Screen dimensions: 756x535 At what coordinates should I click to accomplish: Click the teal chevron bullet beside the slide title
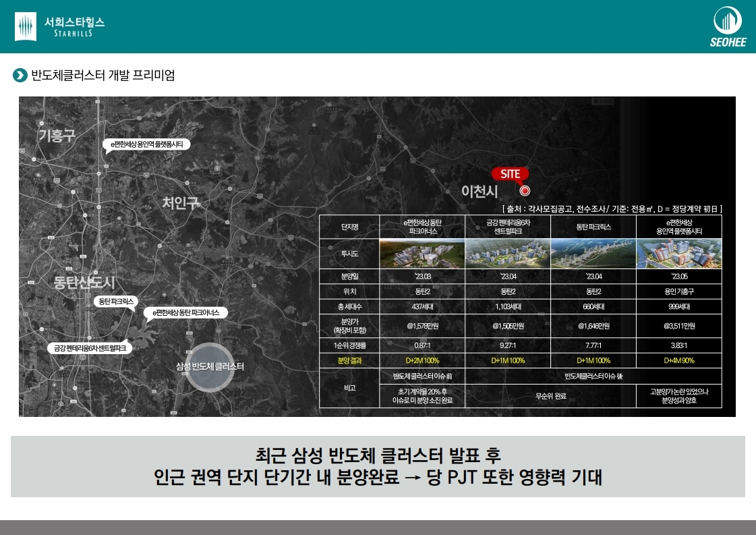[x=20, y=76]
